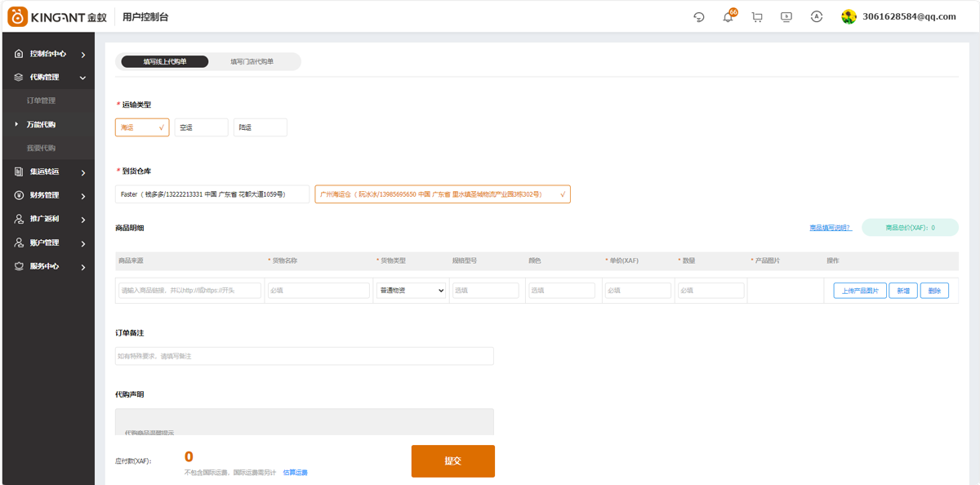The height and width of the screenshot is (485, 980).
Task: Select 陆运 transport type
Action: click(260, 127)
